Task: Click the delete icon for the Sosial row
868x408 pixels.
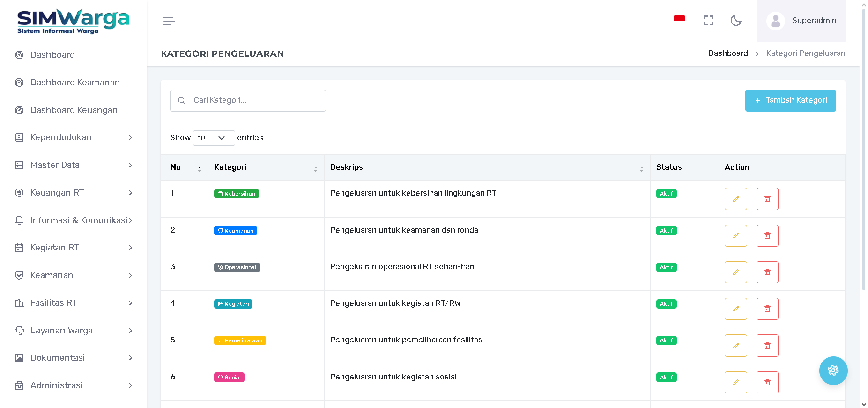Action: click(x=767, y=383)
